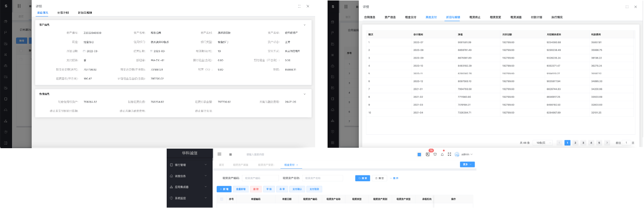
Task: Open the notification bell icon
Action: tap(442, 154)
